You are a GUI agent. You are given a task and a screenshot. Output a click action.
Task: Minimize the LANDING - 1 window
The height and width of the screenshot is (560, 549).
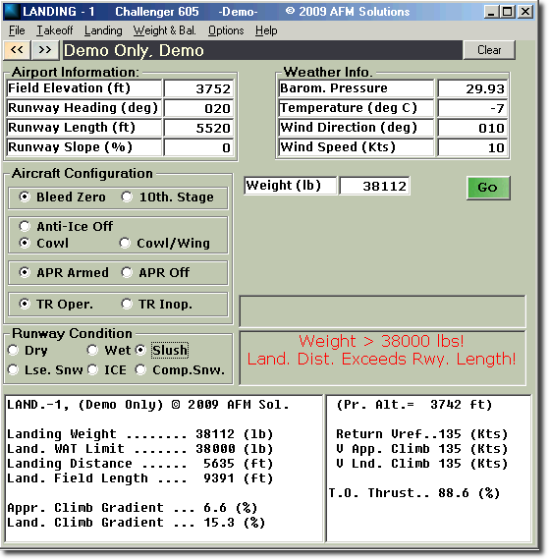coord(491,12)
